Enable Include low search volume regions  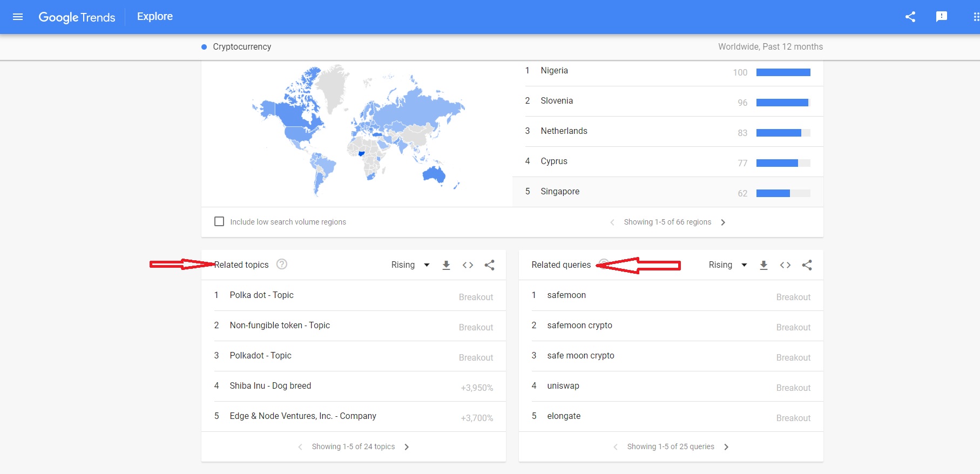219,221
